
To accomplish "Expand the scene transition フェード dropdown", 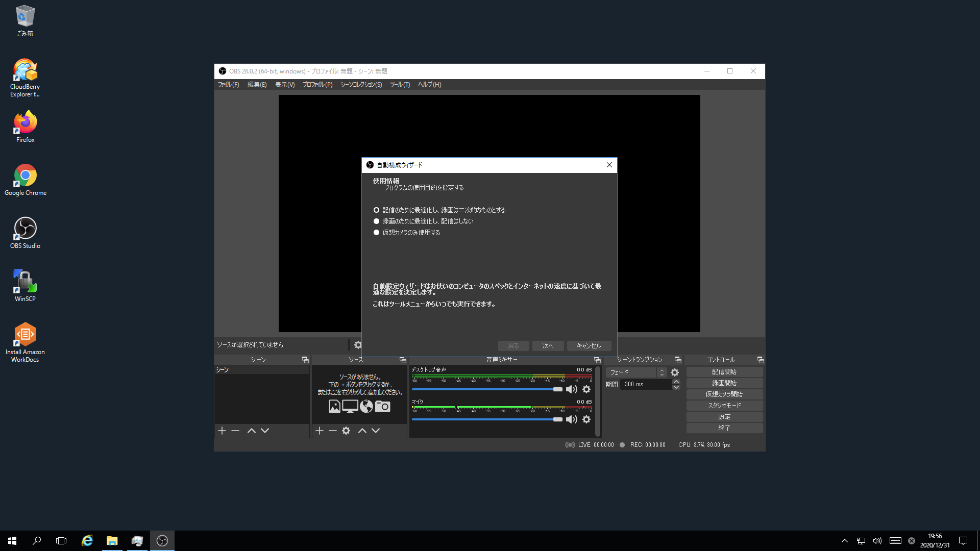I will pyautogui.click(x=661, y=373).
